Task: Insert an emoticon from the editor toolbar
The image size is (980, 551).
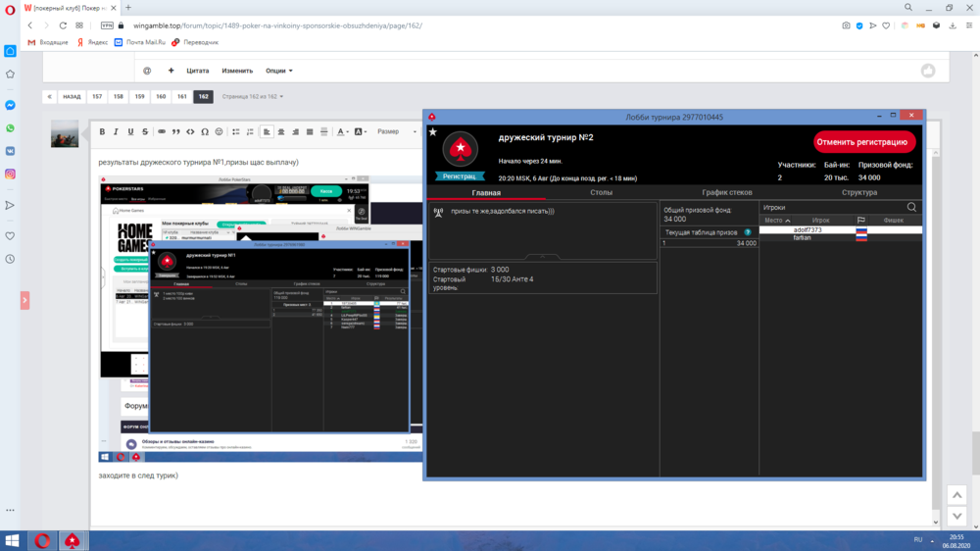Action: 219,131
